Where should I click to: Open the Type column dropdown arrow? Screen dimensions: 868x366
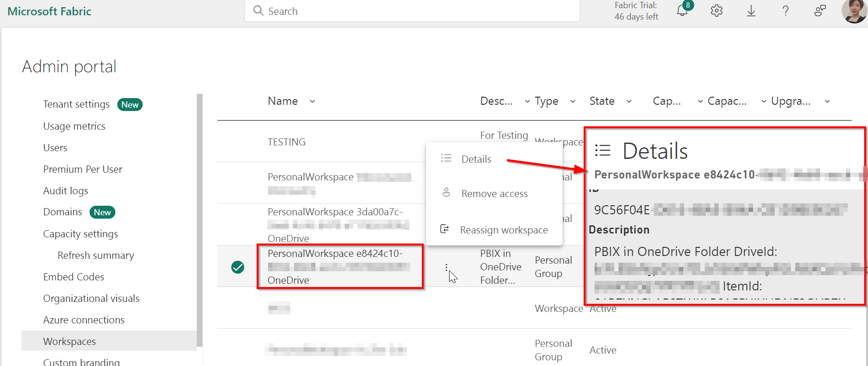point(573,101)
